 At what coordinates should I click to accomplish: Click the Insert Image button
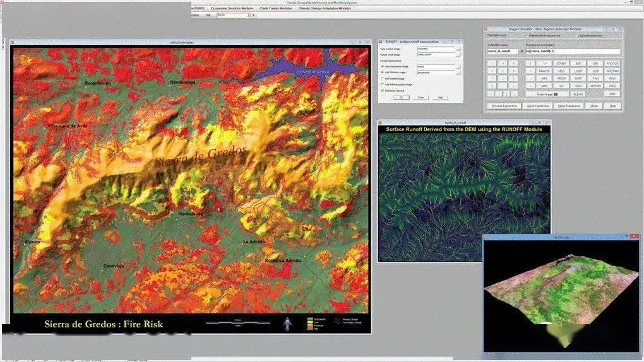pos(547,95)
